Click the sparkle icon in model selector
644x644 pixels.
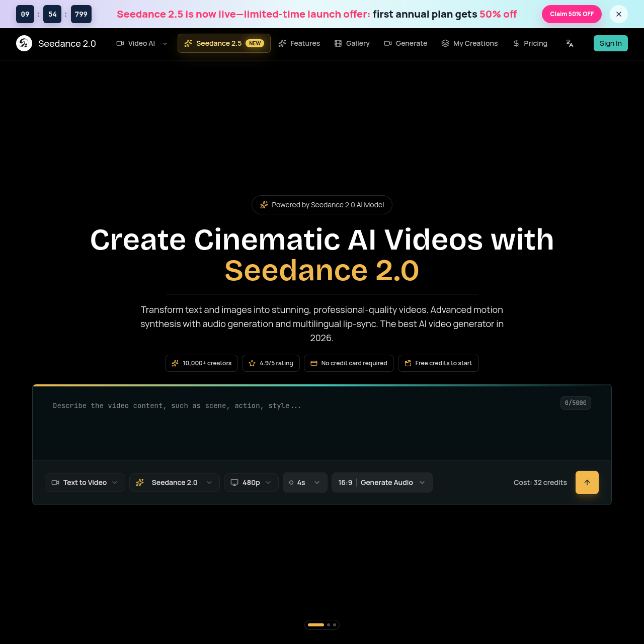click(140, 482)
